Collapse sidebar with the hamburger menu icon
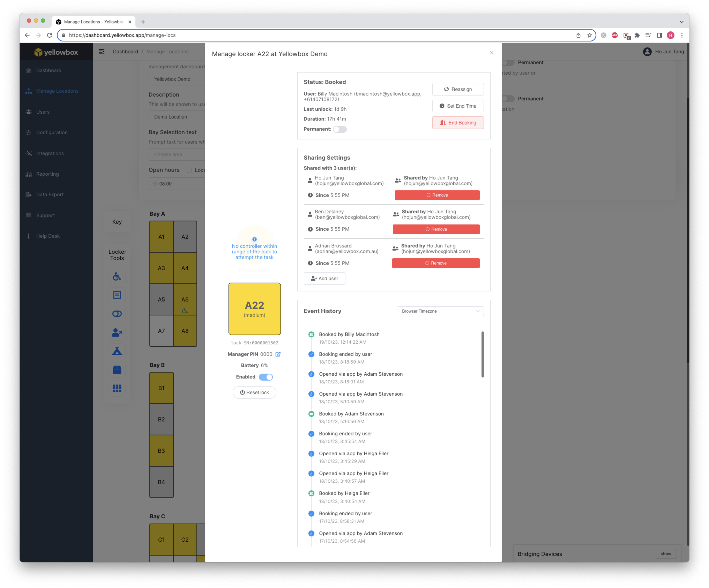 pyautogui.click(x=101, y=52)
